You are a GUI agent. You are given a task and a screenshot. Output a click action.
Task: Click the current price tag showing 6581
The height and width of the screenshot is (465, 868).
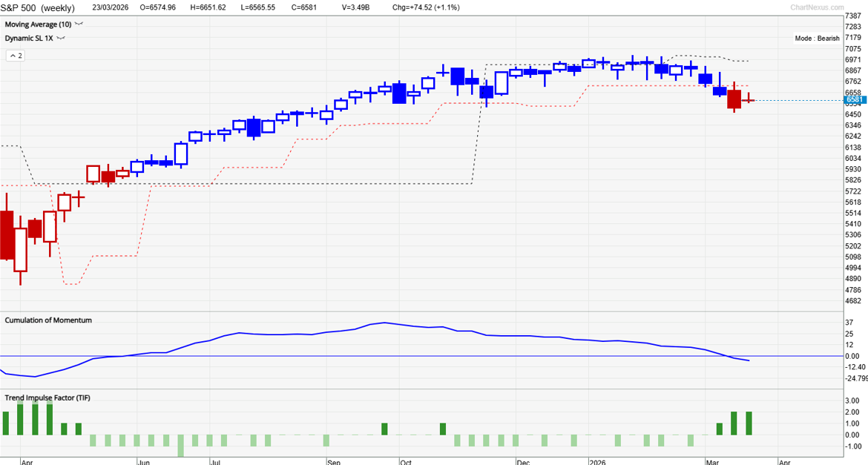point(854,98)
